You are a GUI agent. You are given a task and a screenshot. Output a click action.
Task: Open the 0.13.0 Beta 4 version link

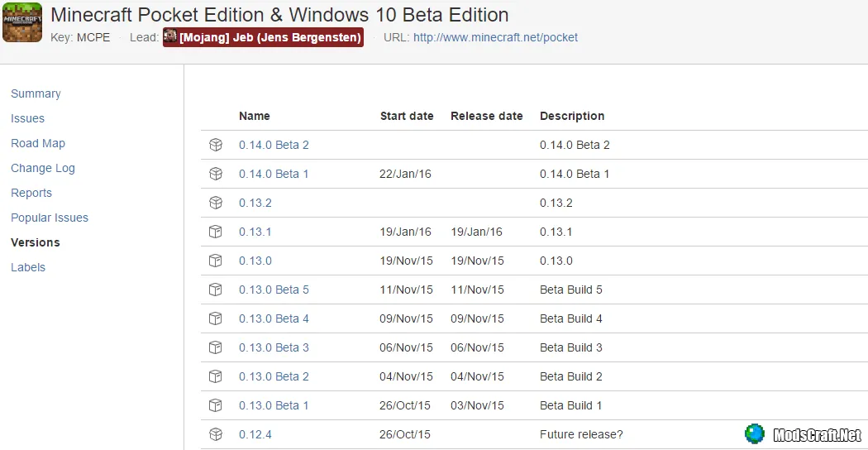(274, 318)
